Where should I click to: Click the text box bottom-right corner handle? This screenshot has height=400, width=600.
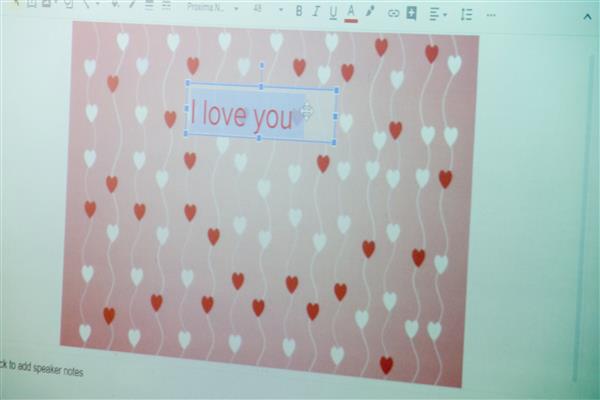pos(334,142)
